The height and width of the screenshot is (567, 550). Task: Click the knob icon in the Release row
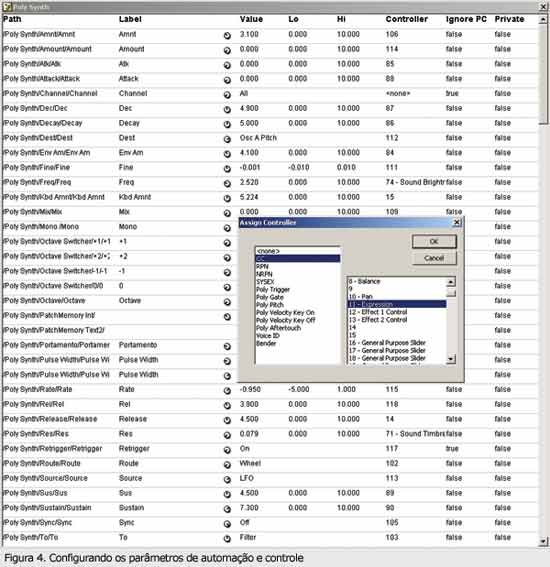(x=227, y=420)
